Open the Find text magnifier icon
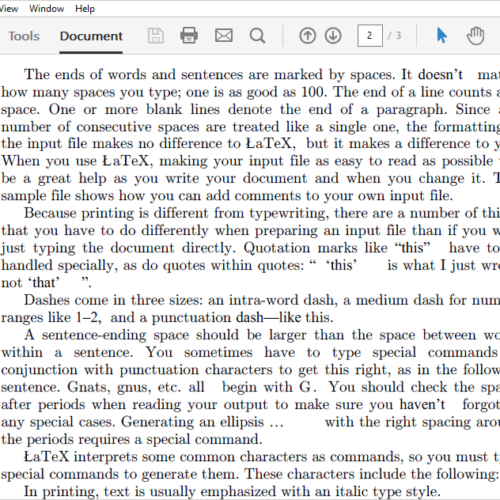Screen dimensions: 500x500 point(257,36)
